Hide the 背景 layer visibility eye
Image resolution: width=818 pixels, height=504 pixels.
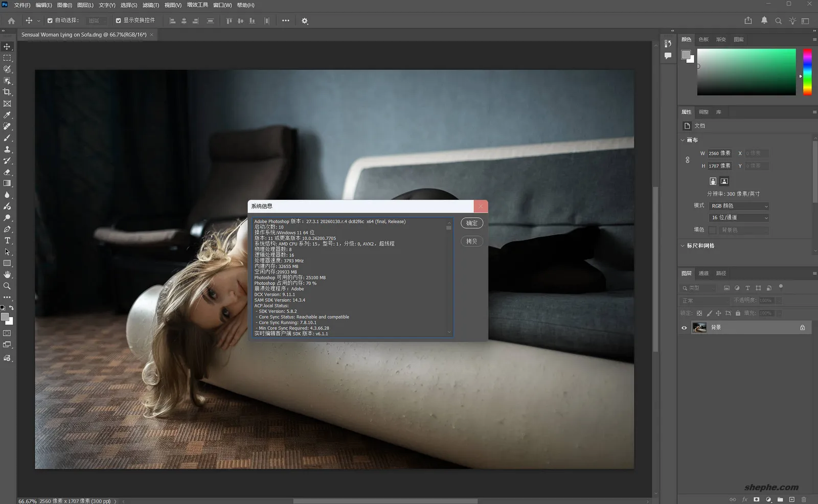tap(684, 328)
